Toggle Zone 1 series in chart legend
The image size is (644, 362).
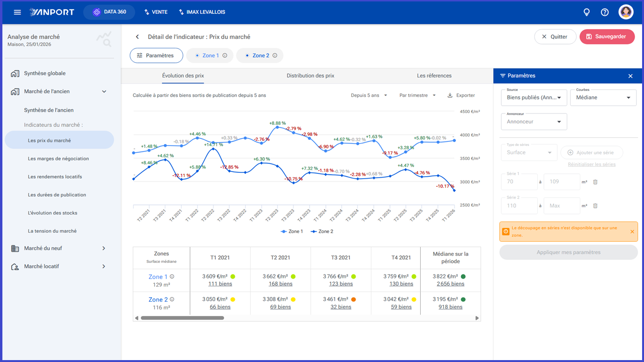(x=292, y=231)
